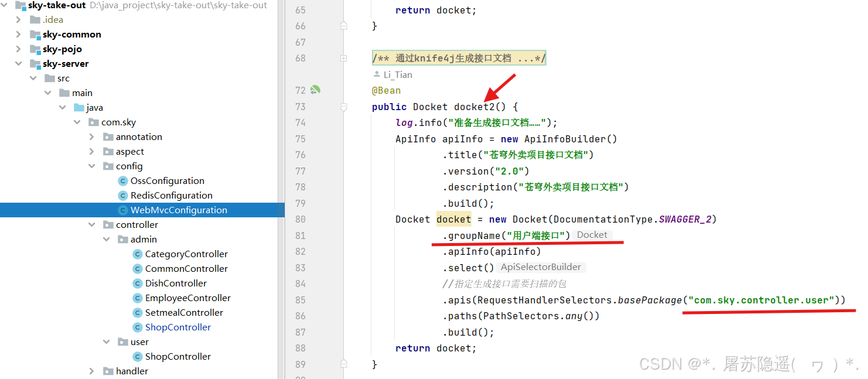
Task: Click the .version("2.0") call
Action: tap(486, 171)
